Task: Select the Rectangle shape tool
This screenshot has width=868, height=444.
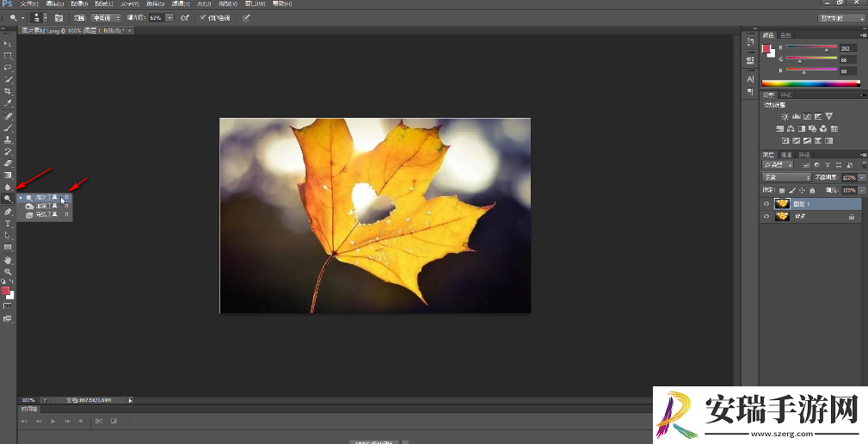Action: (8, 248)
